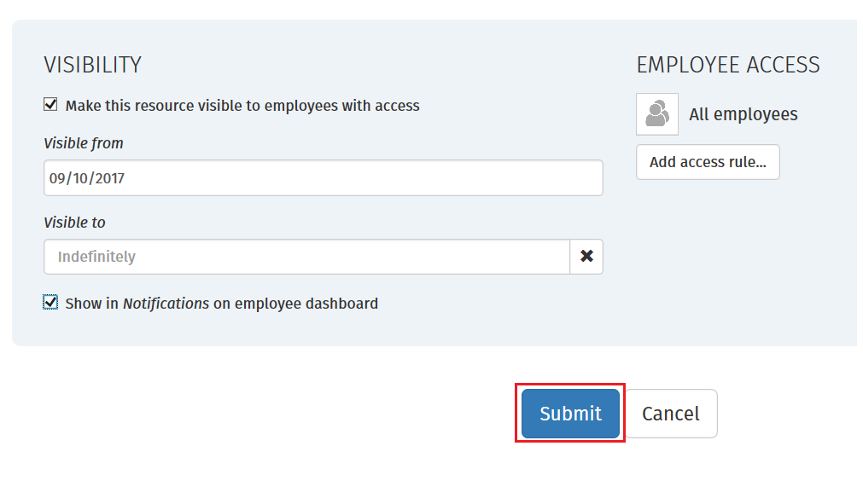Select the All employees access rule text
The height and width of the screenshot is (504, 863).
tap(743, 114)
